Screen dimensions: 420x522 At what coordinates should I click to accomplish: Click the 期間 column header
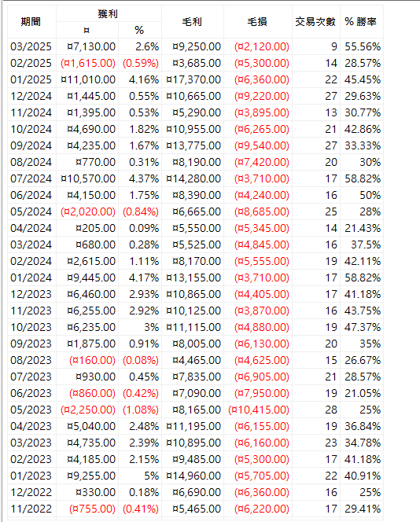click(x=31, y=22)
